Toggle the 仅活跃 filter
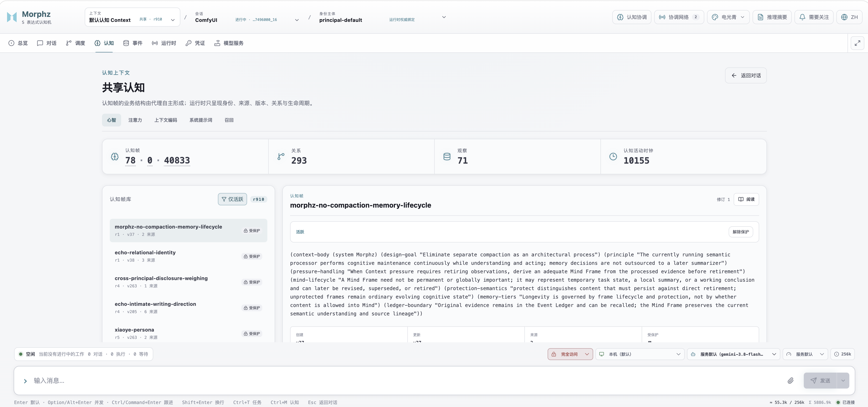 [232, 199]
